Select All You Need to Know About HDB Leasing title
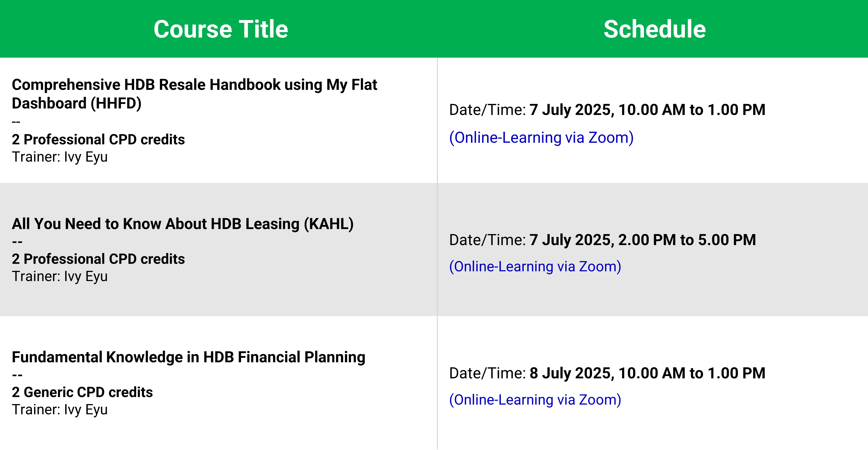The width and height of the screenshot is (868, 450). click(x=183, y=224)
